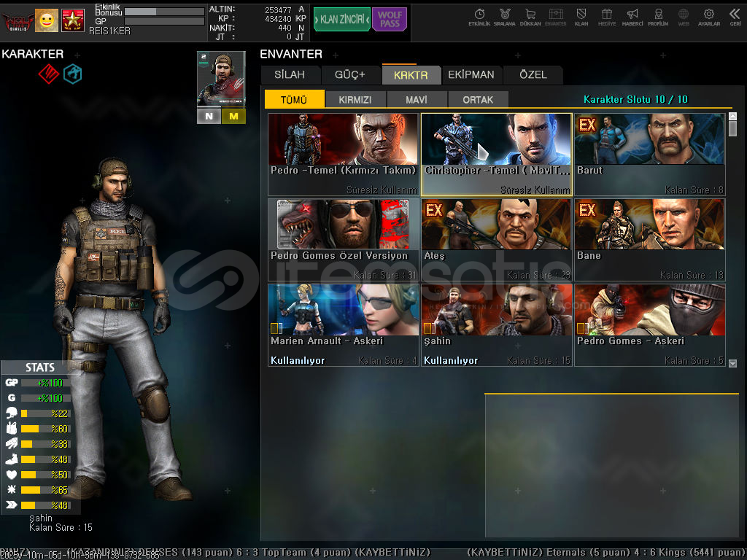Click the KLAN ZİNCİRİ button
Screen dimensions: 747x560
(341, 20)
